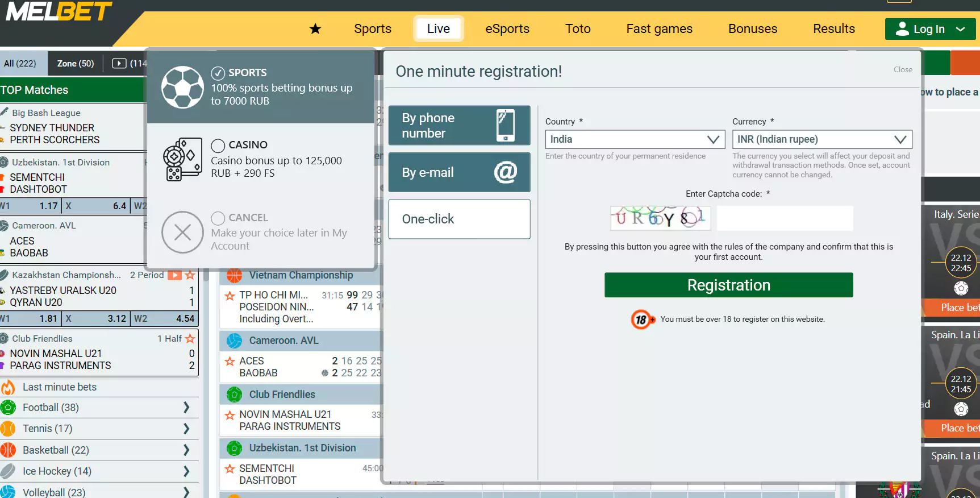Click the smartphone icon on By phone number
The width and height of the screenshot is (980, 498).
[505, 125]
